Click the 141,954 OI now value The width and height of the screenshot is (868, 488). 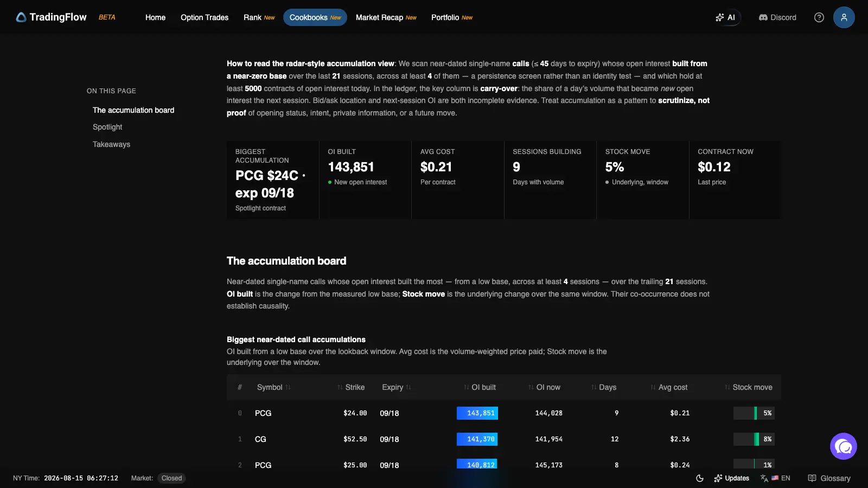pyautogui.click(x=549, y=439)
